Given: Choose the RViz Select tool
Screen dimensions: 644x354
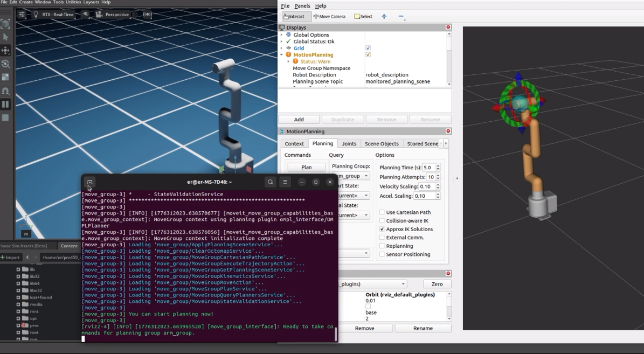Looking at the screenshot, I should (363, 17).
